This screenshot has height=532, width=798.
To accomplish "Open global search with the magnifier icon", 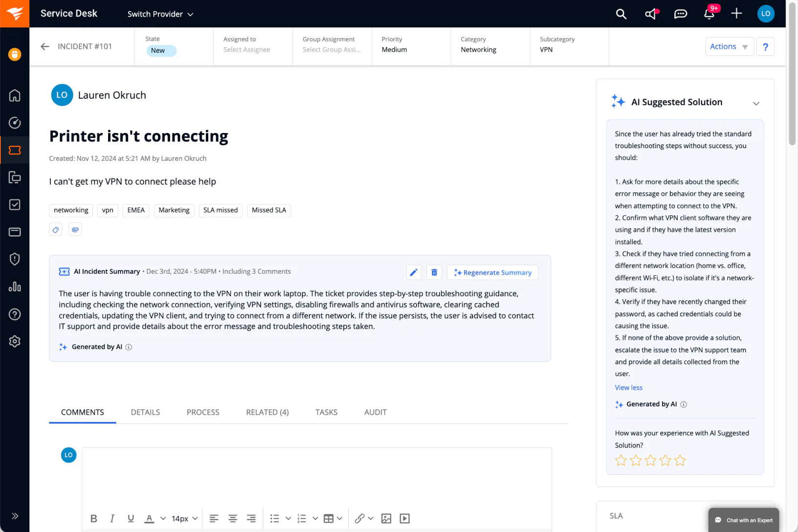I will 621,14.
